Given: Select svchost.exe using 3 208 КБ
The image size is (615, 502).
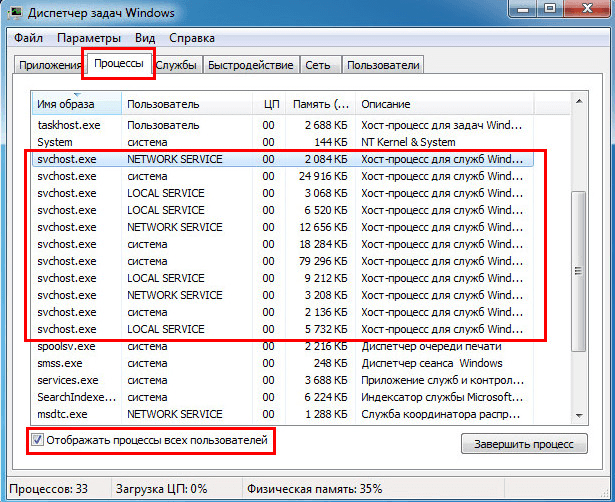Looking at the screenshot, I should pos(282,295).
